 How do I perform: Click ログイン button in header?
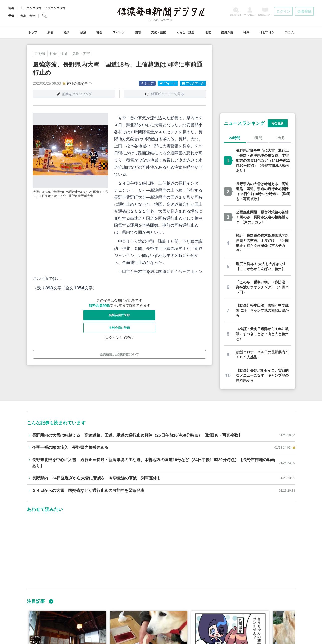tap(283, 11)
